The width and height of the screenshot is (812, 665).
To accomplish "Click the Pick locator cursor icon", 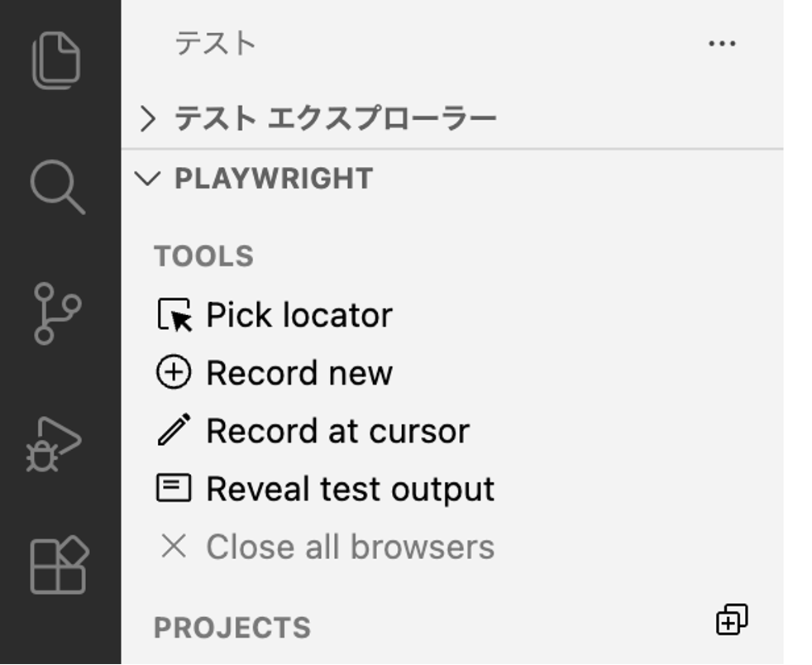I will 174,315.
